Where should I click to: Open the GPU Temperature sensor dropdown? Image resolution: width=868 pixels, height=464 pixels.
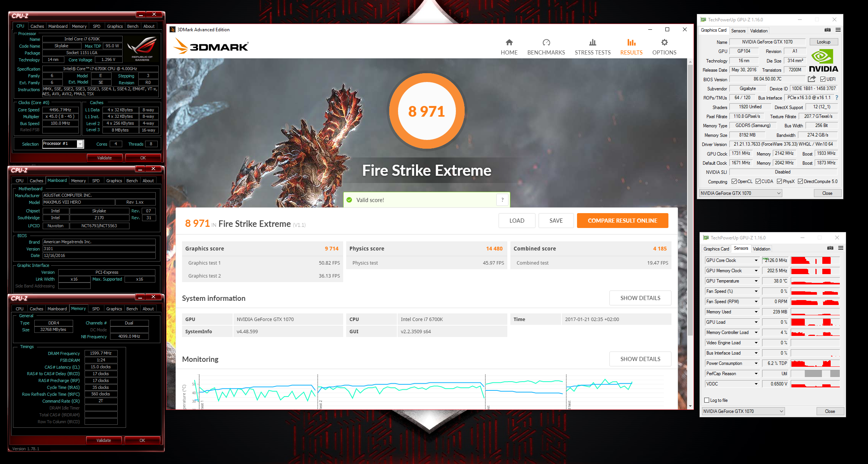[x=756, y=281]
